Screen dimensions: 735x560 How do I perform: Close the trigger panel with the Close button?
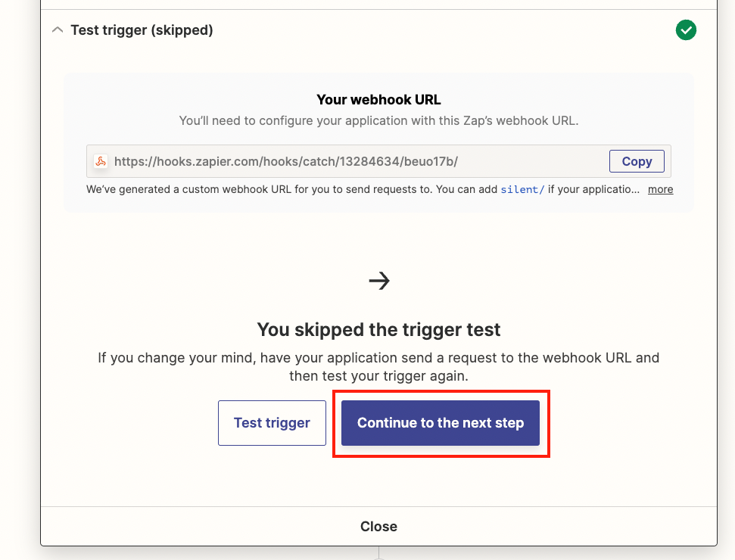(378, 526)
